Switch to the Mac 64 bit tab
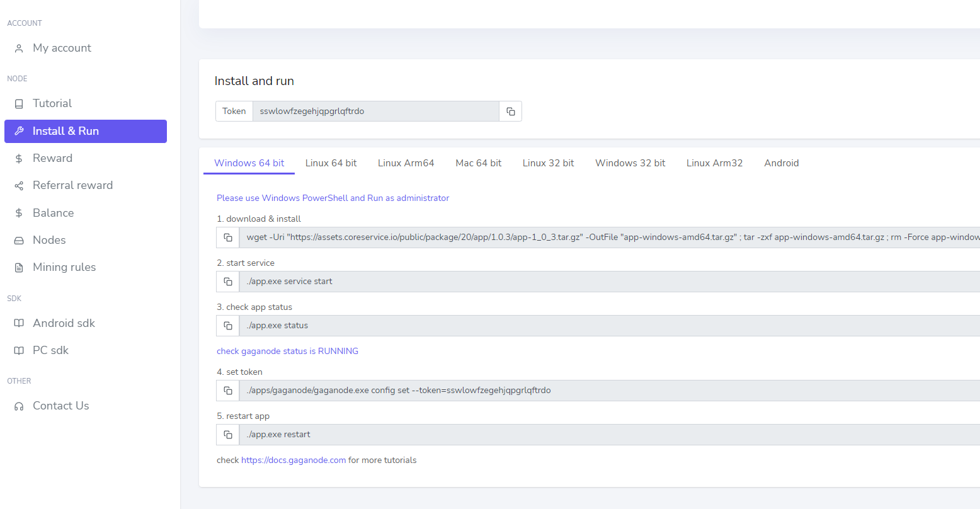This screenshot has width=980, height=509. click(479, 163)
